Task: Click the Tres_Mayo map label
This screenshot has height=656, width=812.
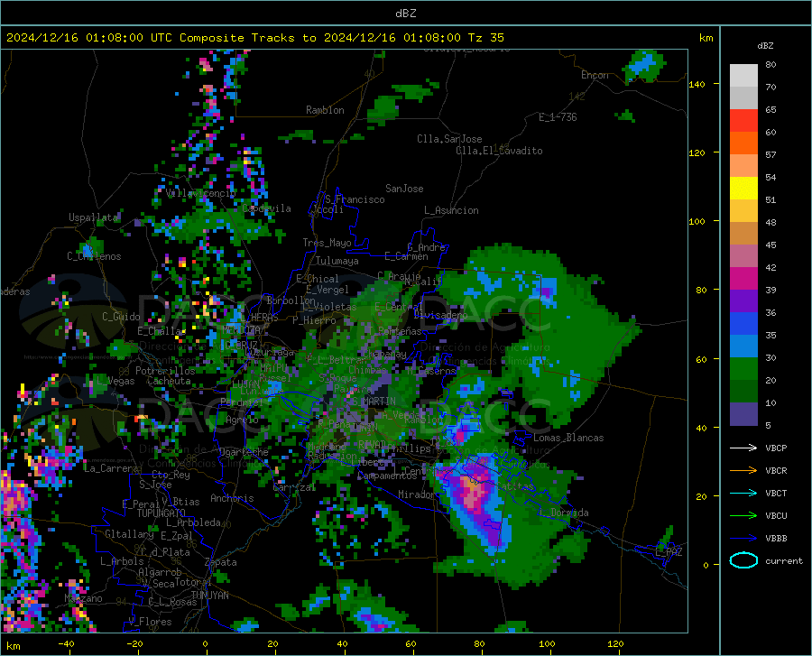Action: pos(327,243)
